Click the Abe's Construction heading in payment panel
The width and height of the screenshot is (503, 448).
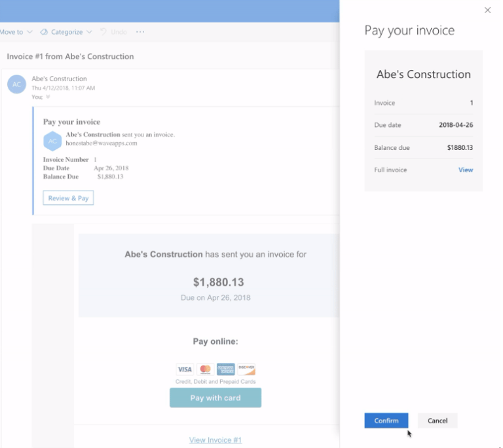tap(424, 74)
